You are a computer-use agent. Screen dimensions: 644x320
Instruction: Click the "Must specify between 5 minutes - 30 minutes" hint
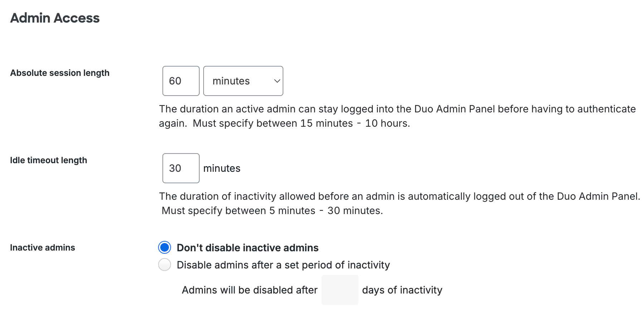pos(272,210)
